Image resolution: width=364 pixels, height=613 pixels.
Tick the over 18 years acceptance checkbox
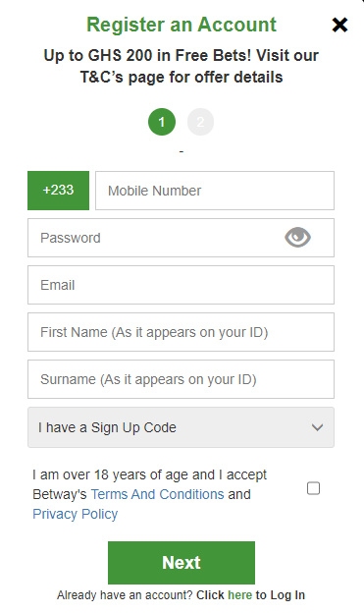(x=313, y=488)
